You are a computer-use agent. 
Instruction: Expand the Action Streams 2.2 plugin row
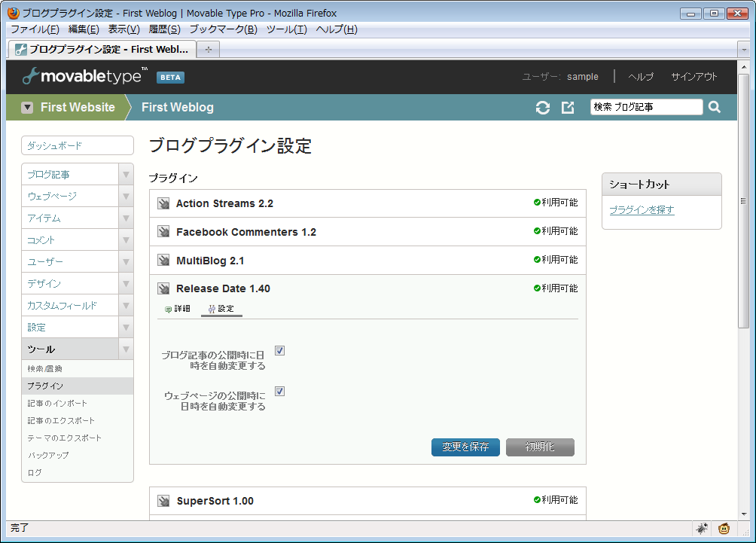[368, 203]
